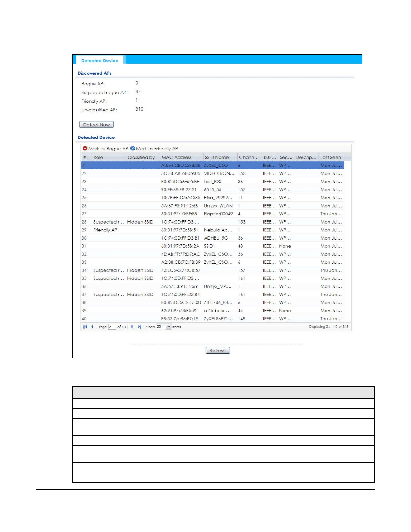
Task: Sort by MAC Address column header
Action: point(181,157)
